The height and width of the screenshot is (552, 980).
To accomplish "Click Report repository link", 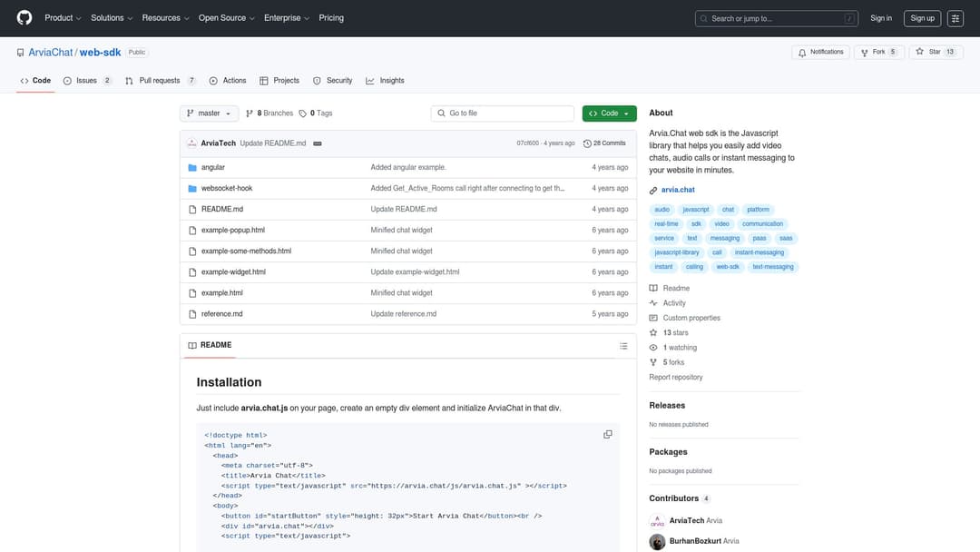I will click(x=676, y=378).
